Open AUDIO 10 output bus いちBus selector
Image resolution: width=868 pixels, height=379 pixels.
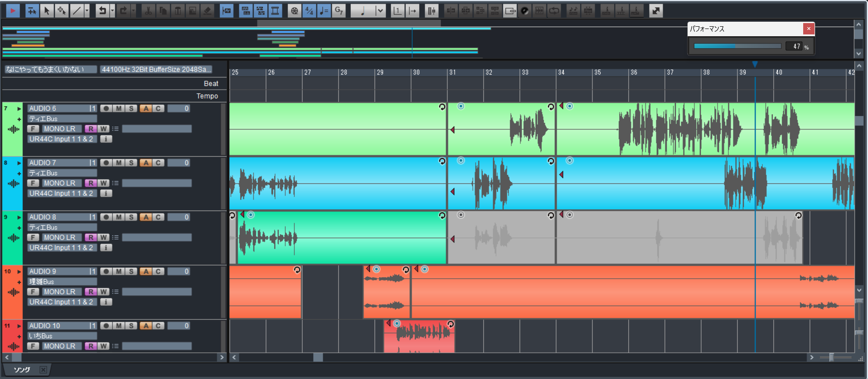coord(62,336)
